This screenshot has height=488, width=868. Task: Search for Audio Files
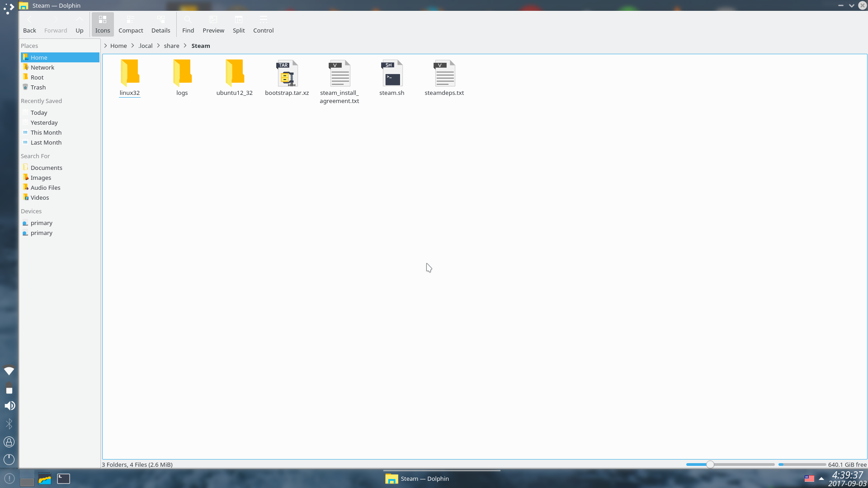(60, 188)
